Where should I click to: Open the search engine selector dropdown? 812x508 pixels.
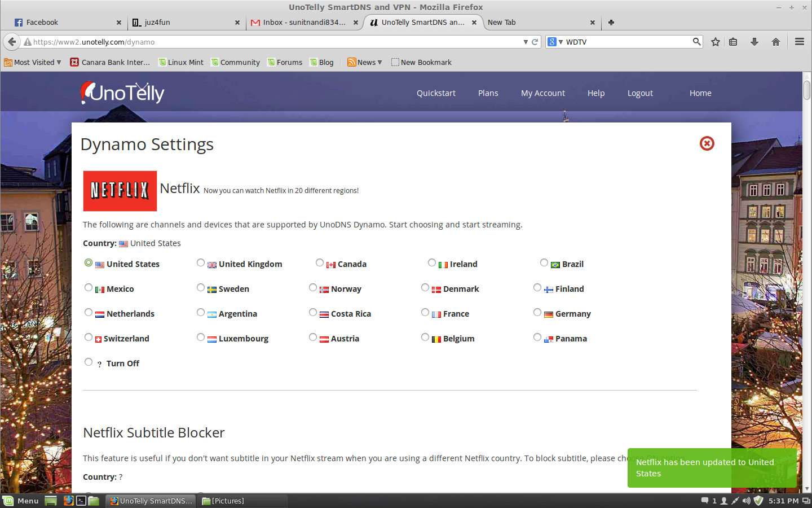pyautogui.click(x=555, y=42)
